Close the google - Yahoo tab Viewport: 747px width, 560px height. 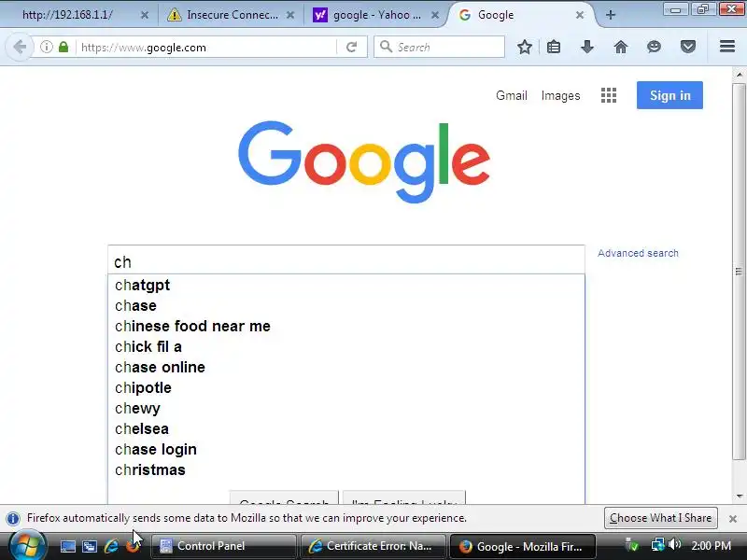[435, 15]
